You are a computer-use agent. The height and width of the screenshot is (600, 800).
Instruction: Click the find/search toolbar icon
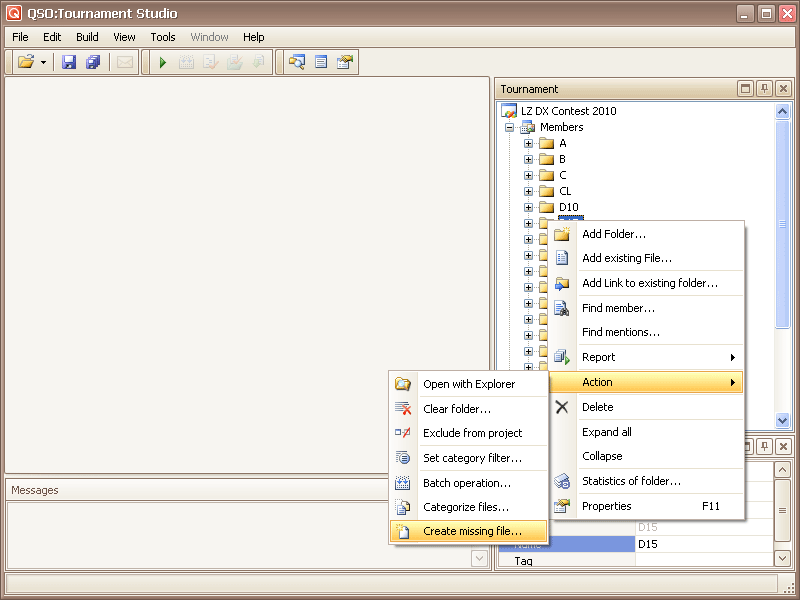(x=296, y=62)
